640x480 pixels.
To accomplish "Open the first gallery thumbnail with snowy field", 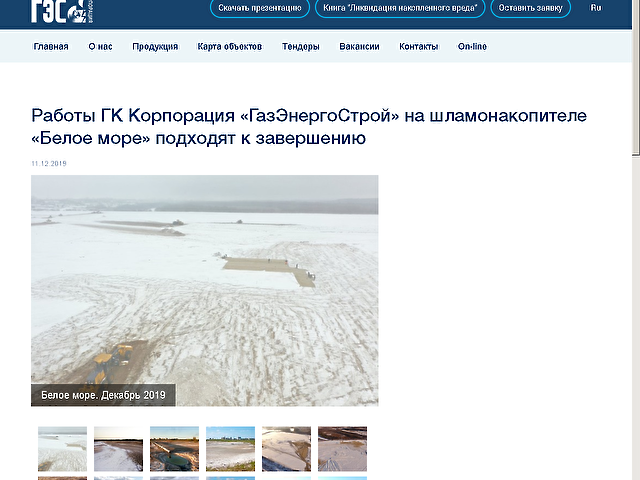I will click(62, 449).
